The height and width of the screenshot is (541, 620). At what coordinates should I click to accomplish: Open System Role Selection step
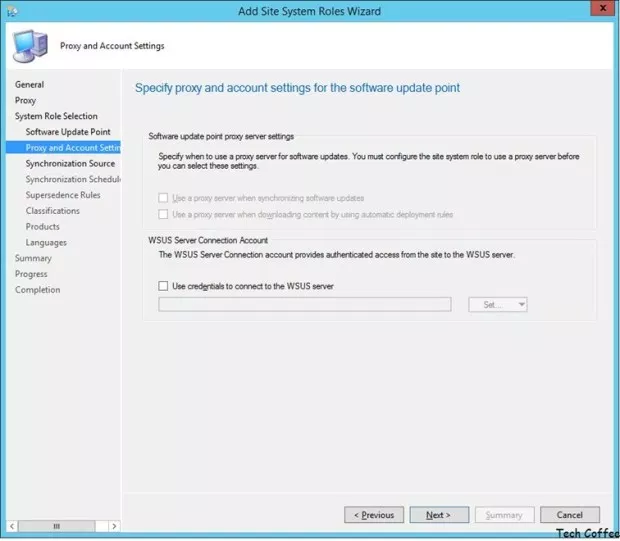(56, 116)
